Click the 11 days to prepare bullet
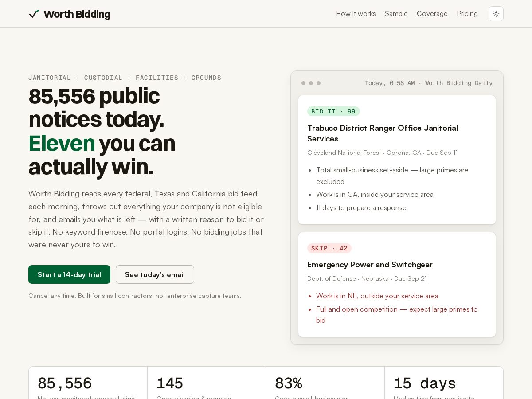 tap(361, 207)
